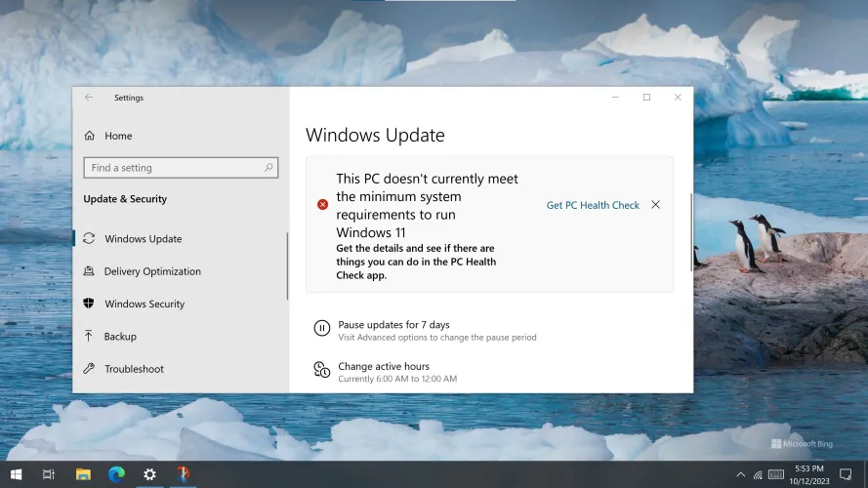
Task: Click the Get PC Health Check link
Action: coord(593,205)
